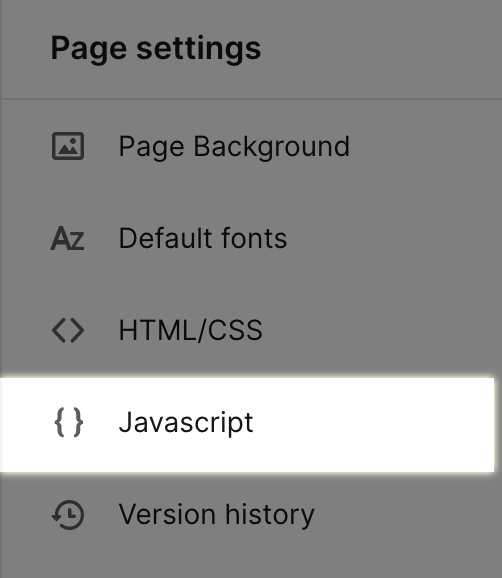Click the "Default fonts" label text
502x578 pixels.
coord(203,238)
